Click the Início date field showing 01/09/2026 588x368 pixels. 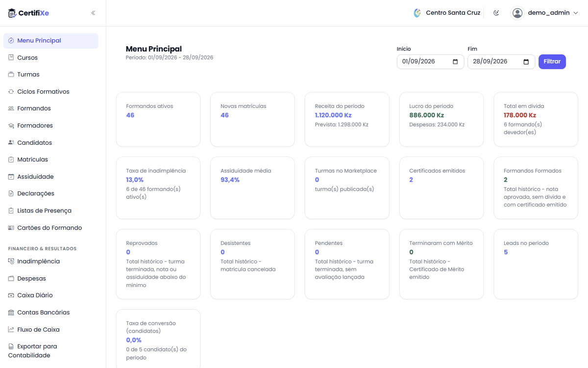pos(430,62)
